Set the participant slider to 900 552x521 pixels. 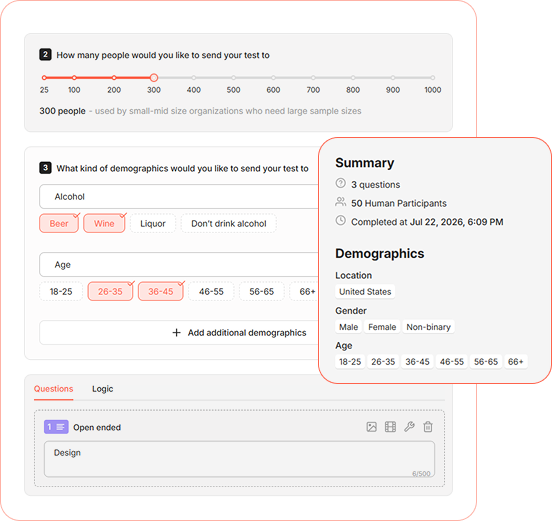pyautogui.click(x=393, y=77)
